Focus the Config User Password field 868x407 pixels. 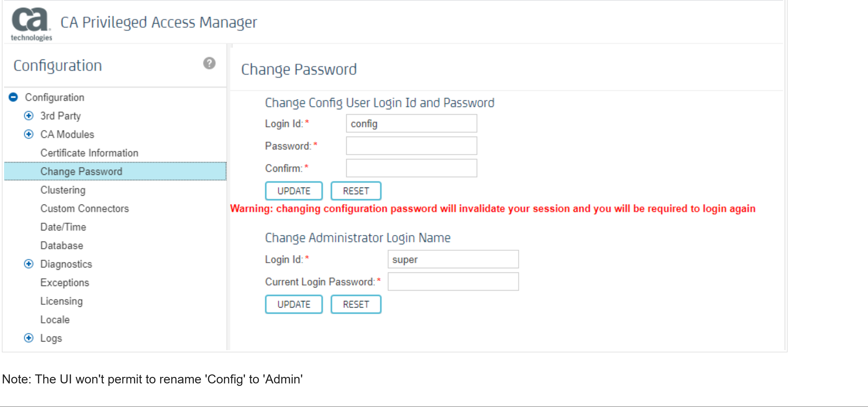[x=411, y=146]
